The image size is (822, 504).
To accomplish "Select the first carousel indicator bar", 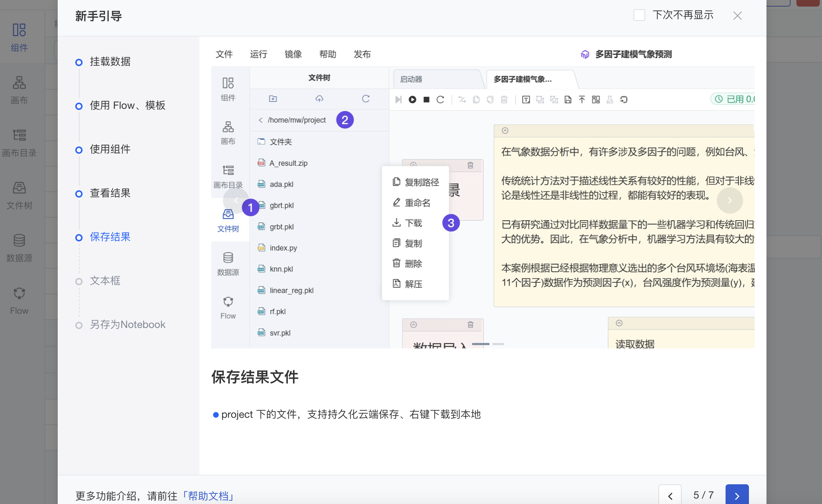I will click(480, 344).
